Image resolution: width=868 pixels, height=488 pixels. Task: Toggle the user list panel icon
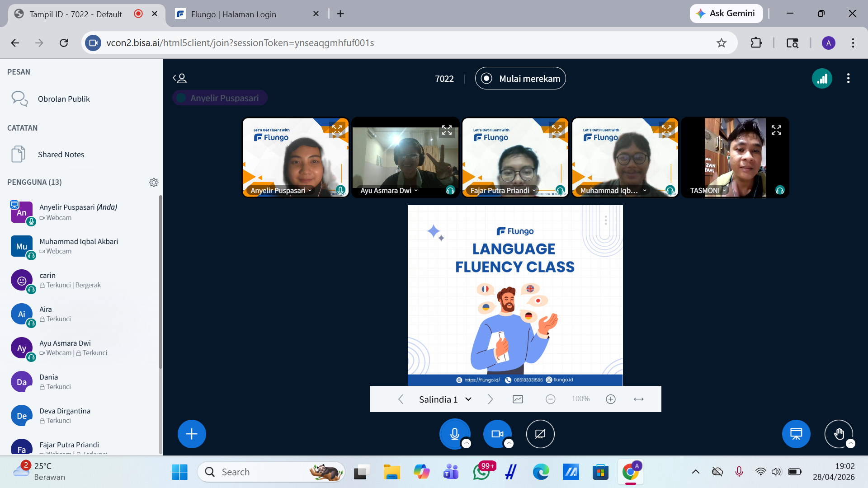[179, 78]
